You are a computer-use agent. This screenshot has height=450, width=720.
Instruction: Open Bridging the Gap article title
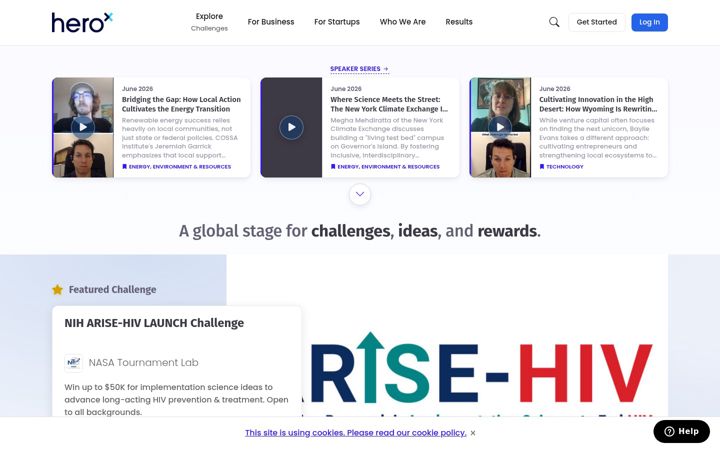pyautogui.click(x=182, y=104)
